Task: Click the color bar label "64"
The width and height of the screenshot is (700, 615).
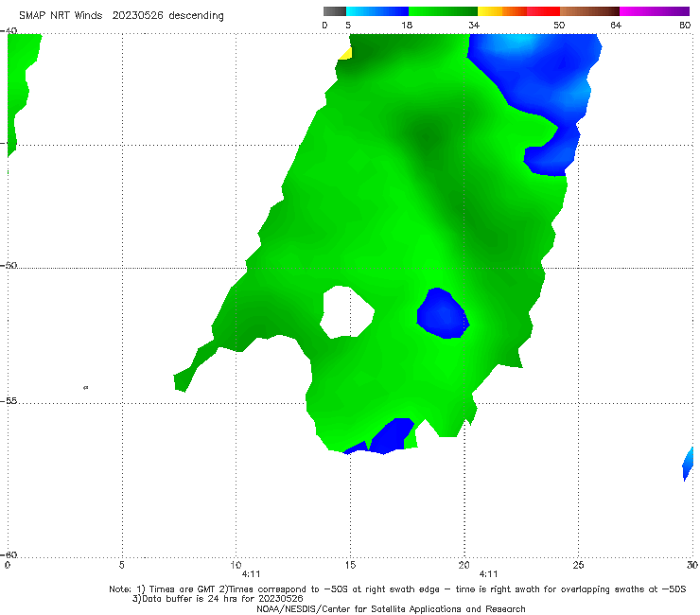Action: pyautogui.click(x=616, y=26)
